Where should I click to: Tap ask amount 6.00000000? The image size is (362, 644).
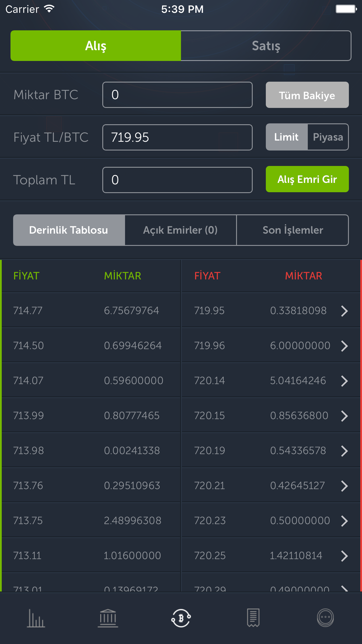[x=300, y=346]
